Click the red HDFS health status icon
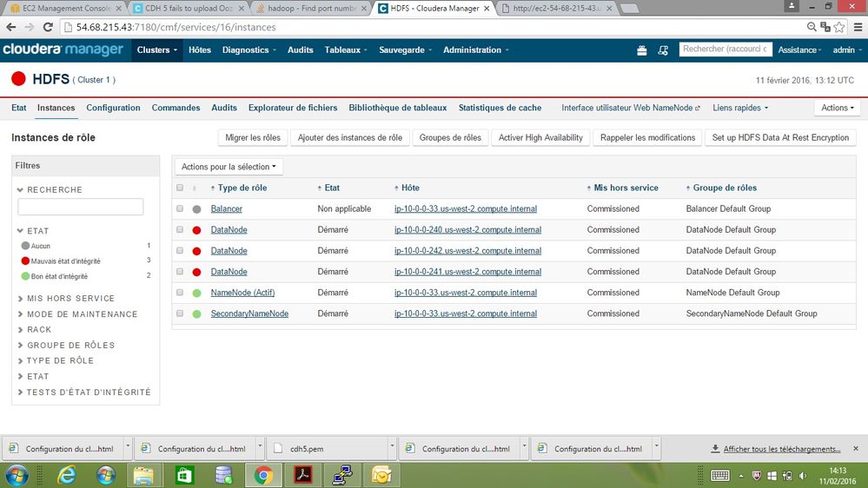Viewport: 868px width, 488px height. (x=18, y=79)
